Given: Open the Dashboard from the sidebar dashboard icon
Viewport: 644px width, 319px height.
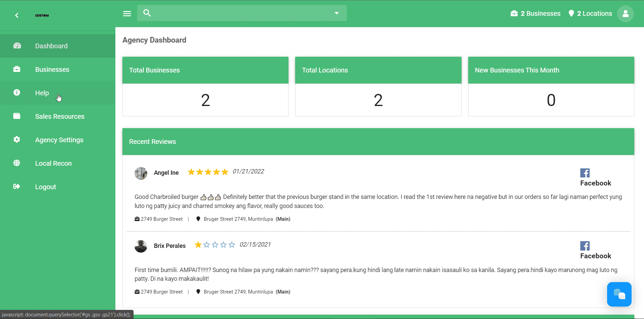Looking at the screenshot, I should (17, 46).
